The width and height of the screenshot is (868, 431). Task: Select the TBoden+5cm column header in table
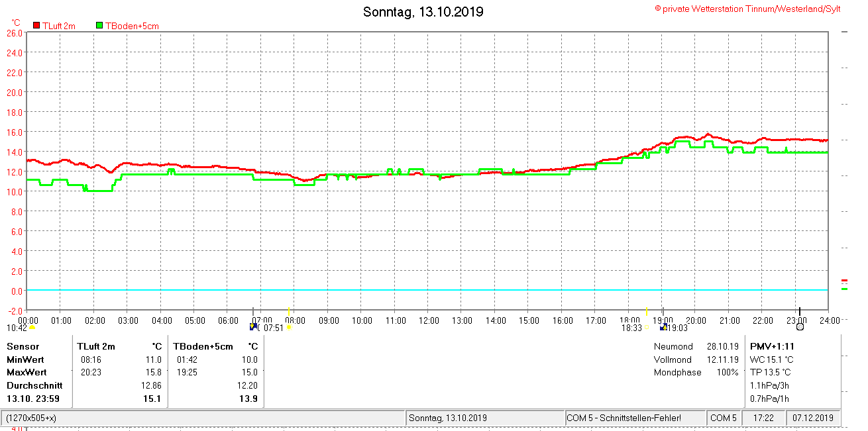coord(203,346)
